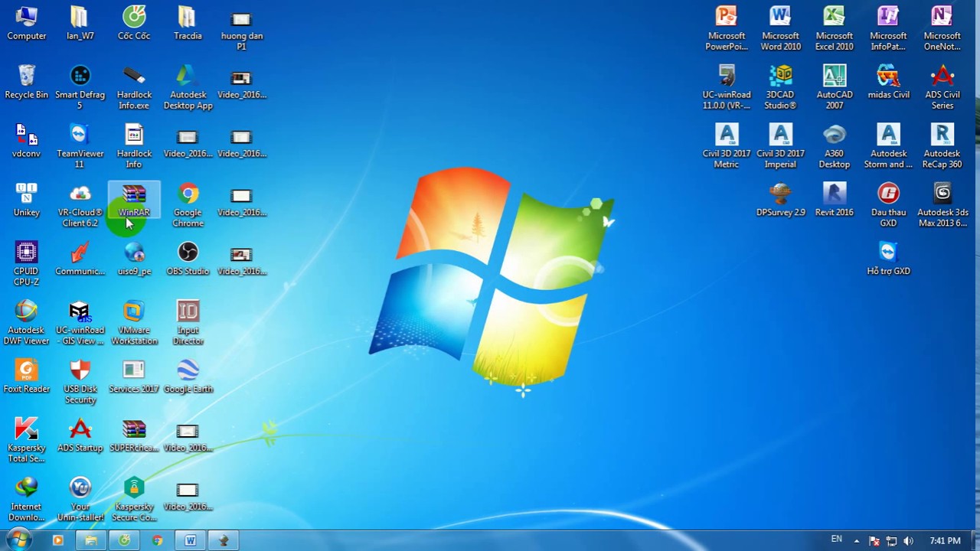This screenshot has width=980, height=551.
Task: Launch Microsoft PowerPoint shortcut
Action: point(727,28)
